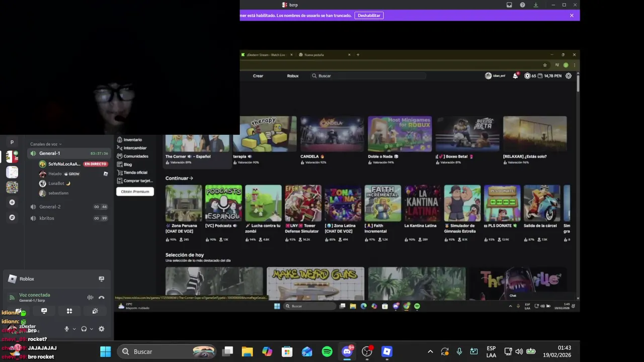Open soundboard icon in voice panel
The image size is (644, 362).
[x=95, y=311]
